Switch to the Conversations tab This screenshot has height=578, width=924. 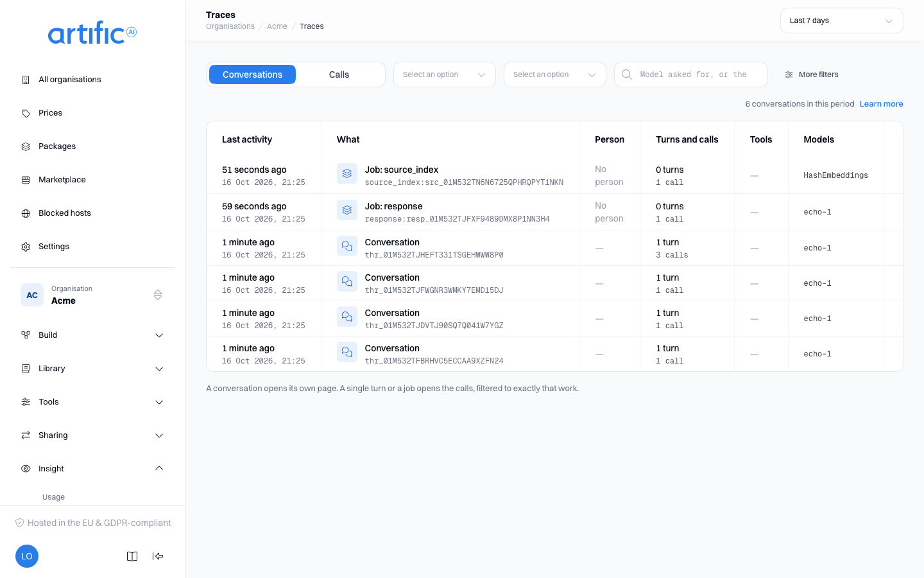coord(252,74)
